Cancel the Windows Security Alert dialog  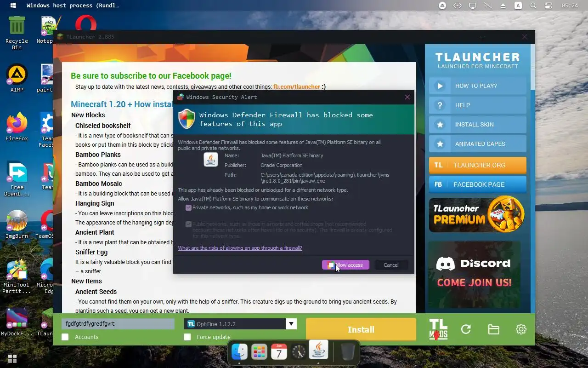point(391,265)
